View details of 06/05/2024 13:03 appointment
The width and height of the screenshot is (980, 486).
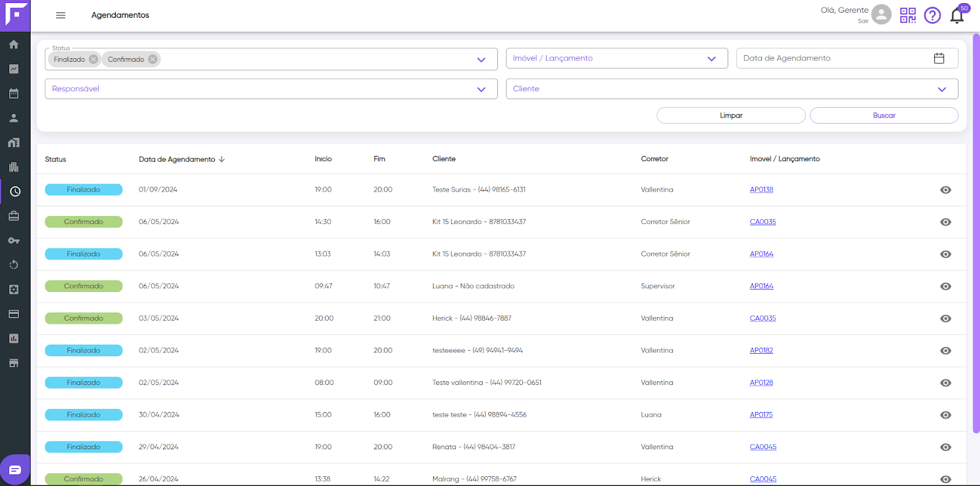point(946,254)
